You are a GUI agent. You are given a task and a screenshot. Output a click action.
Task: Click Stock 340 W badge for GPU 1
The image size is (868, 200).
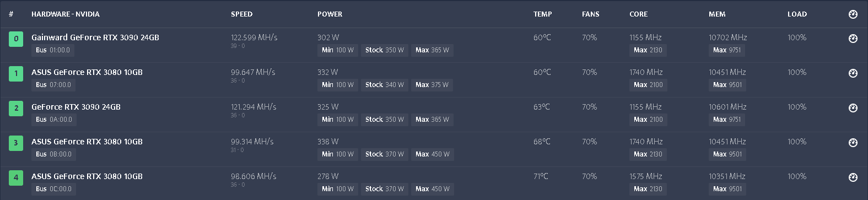pos(385,85)
